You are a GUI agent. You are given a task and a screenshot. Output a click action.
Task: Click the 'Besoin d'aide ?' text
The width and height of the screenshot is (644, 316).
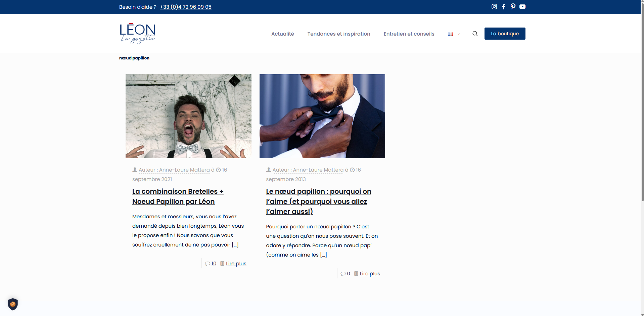pos(138,7)
